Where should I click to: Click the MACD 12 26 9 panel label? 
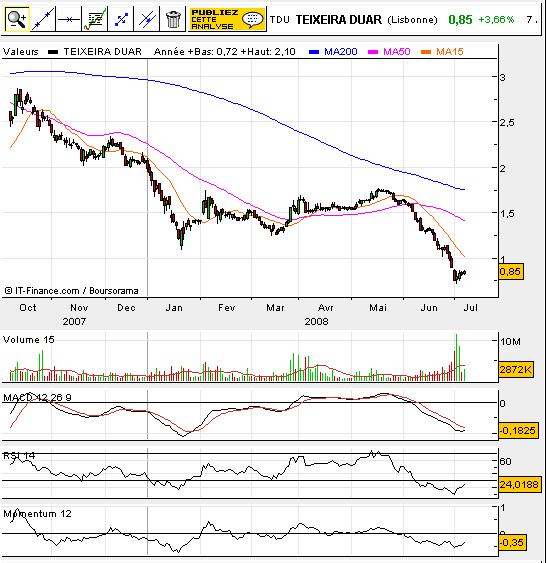point(37,397)
